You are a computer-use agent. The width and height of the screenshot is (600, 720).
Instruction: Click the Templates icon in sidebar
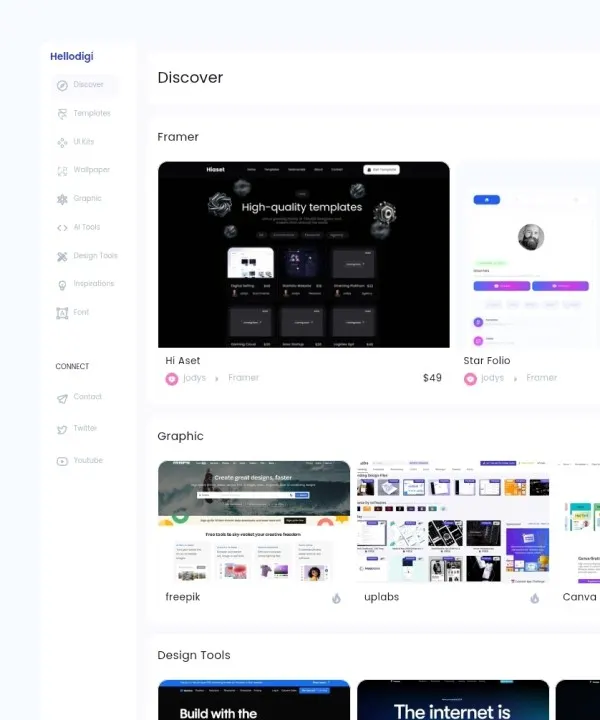tap(62, 114)
